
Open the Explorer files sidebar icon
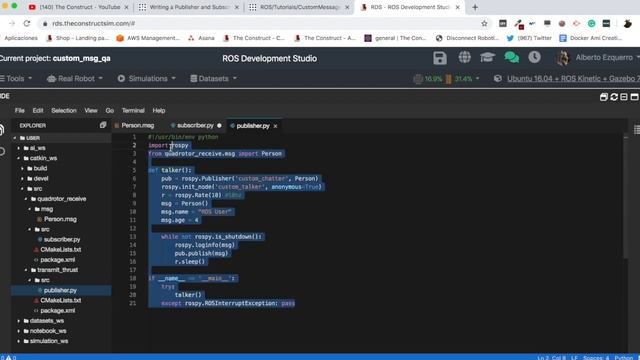coord(2,130)
